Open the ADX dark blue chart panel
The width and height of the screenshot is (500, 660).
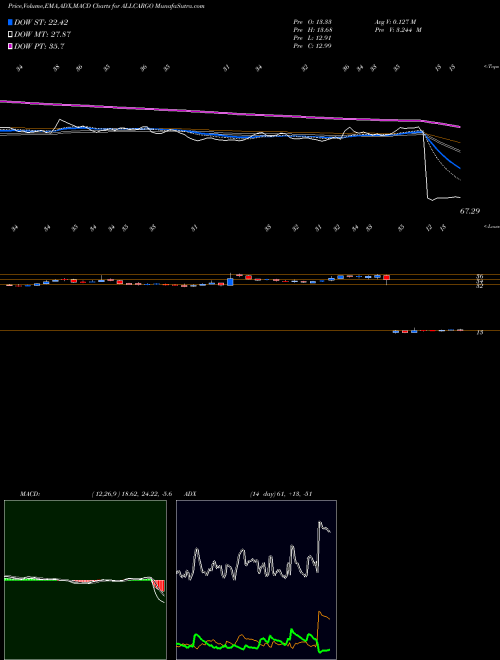[256, 580]
